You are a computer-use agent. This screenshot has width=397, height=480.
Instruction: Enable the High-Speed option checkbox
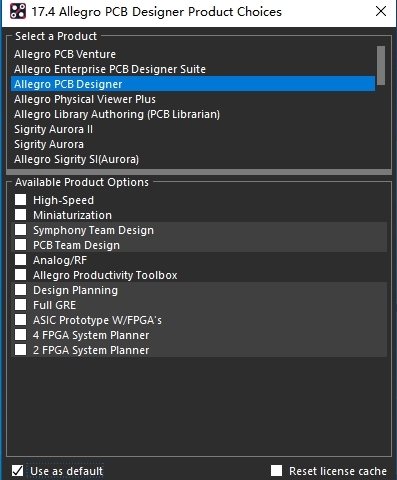[x=20, y=200]
